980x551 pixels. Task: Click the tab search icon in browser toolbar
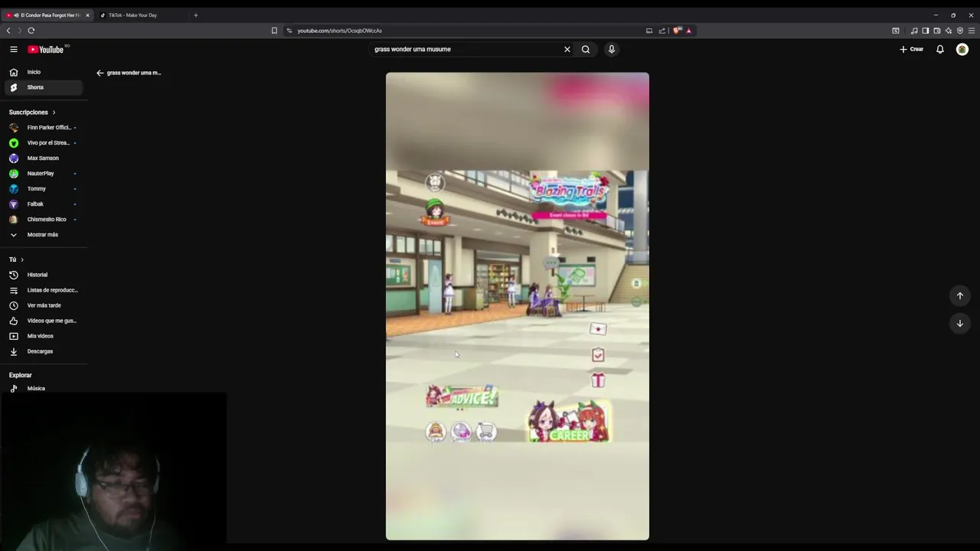tap(896, 31)
